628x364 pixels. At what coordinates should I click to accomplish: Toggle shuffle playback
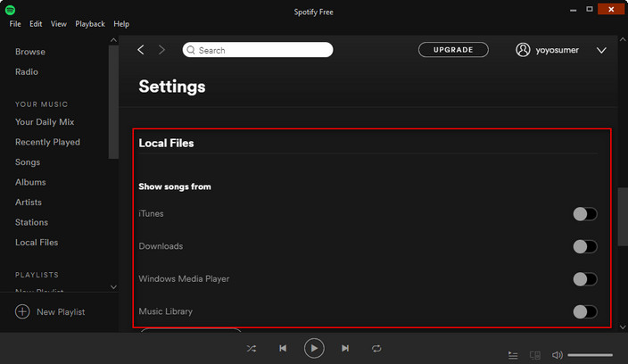coord(252,348)
